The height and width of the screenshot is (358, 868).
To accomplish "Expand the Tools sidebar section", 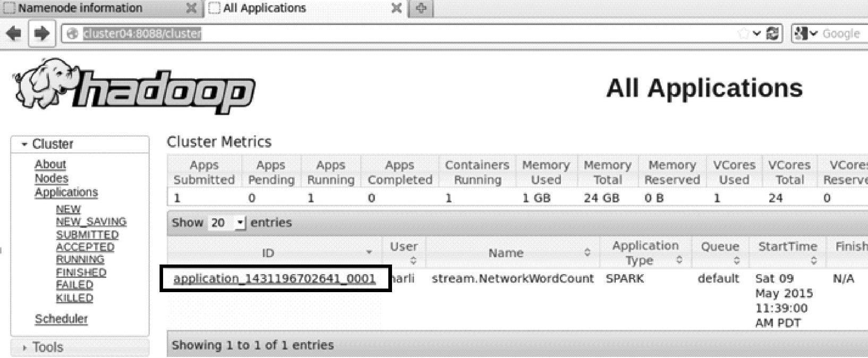I will (x=42, y=347).
